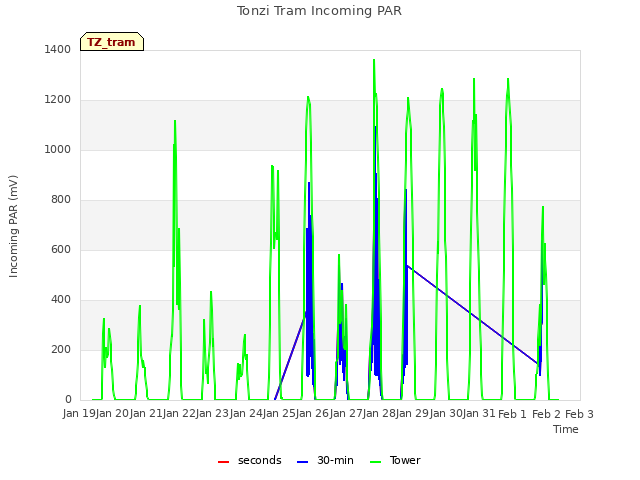Viewport: 640px width, 480px height.
Task: Click the green Tower peak on Jan 22
Action: [x=175, y=122]
